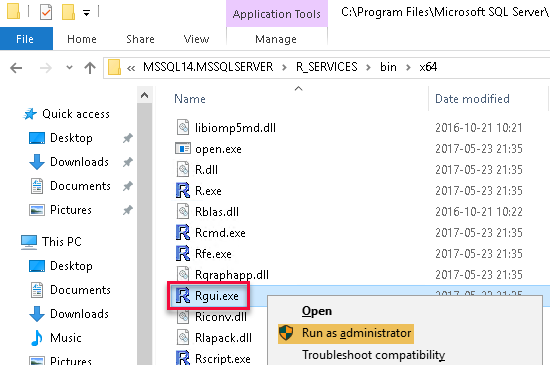Viewport: 550px width, 365px height.
Task: Open the File ribbon tab
Action: point(26,39)
